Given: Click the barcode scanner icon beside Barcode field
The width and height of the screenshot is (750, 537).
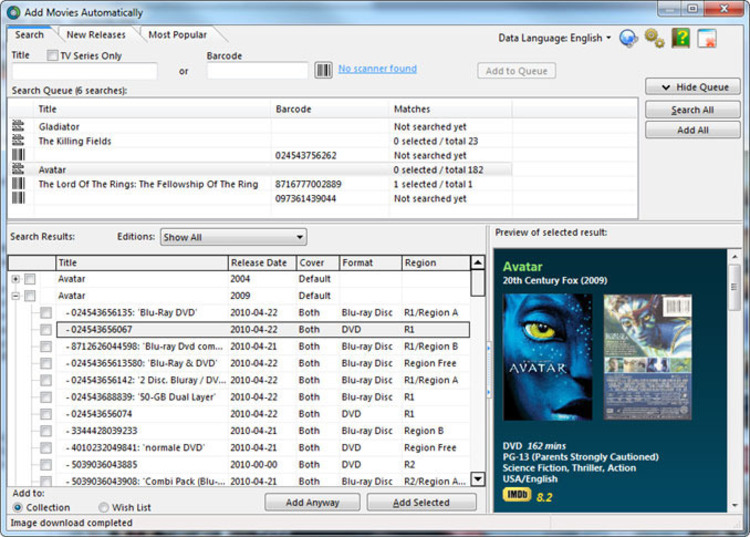Looking at the screenshot, I should pyautogui.click(x=323, y=70).
